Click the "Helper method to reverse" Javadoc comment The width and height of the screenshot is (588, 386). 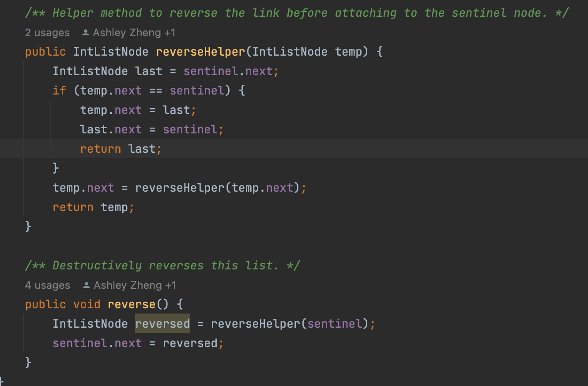click(297, 13)
